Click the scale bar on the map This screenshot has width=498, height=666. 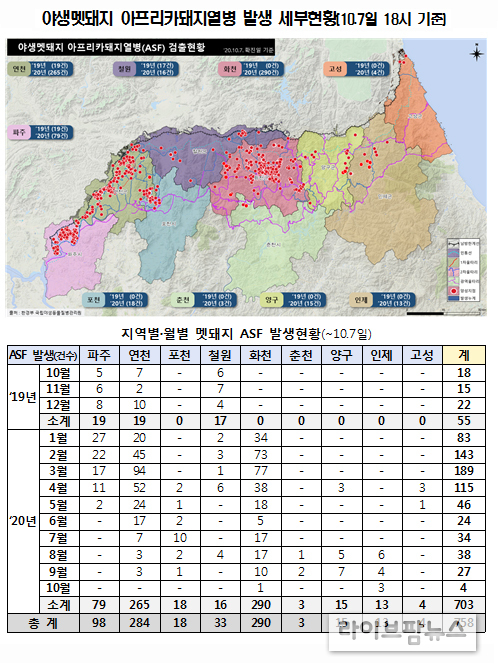coord(445,313)
